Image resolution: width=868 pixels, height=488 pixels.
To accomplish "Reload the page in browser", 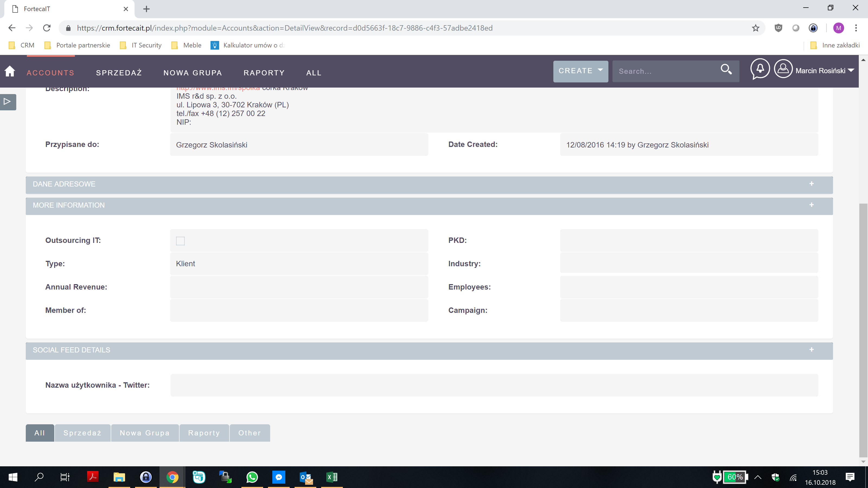I will tap(47, 28).
